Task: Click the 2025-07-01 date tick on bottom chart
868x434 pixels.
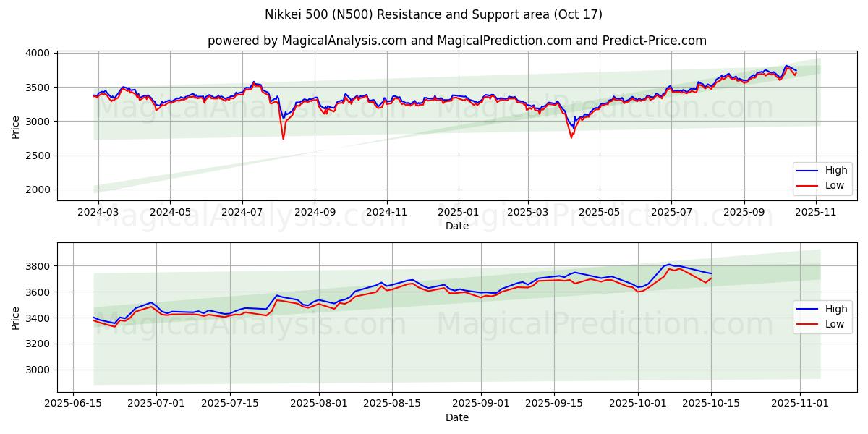Action: click(x=156, y=404)
